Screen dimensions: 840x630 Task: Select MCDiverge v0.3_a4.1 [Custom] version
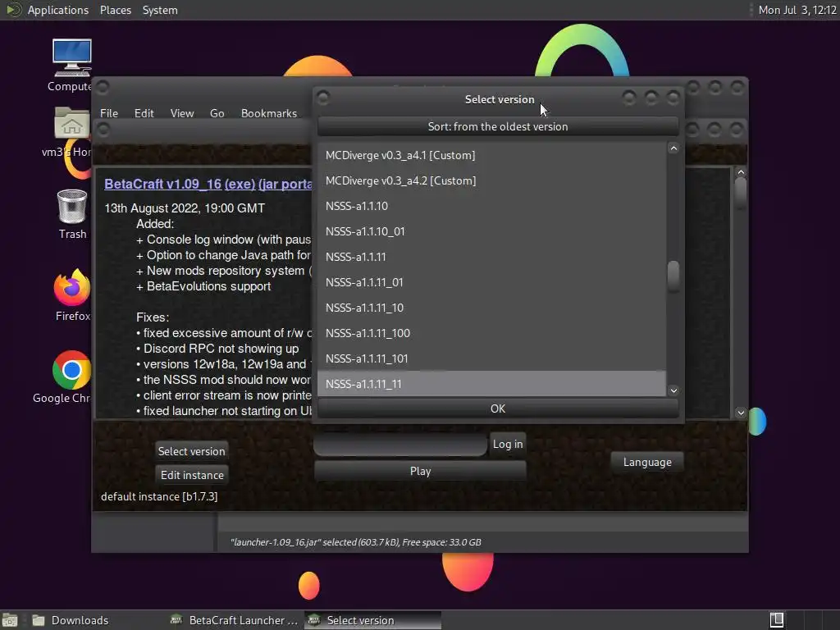click(491, 155)
